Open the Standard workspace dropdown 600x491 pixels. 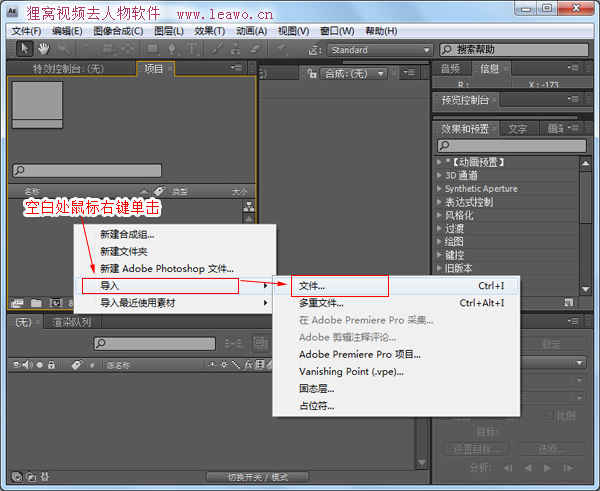(x=379, y=50)
